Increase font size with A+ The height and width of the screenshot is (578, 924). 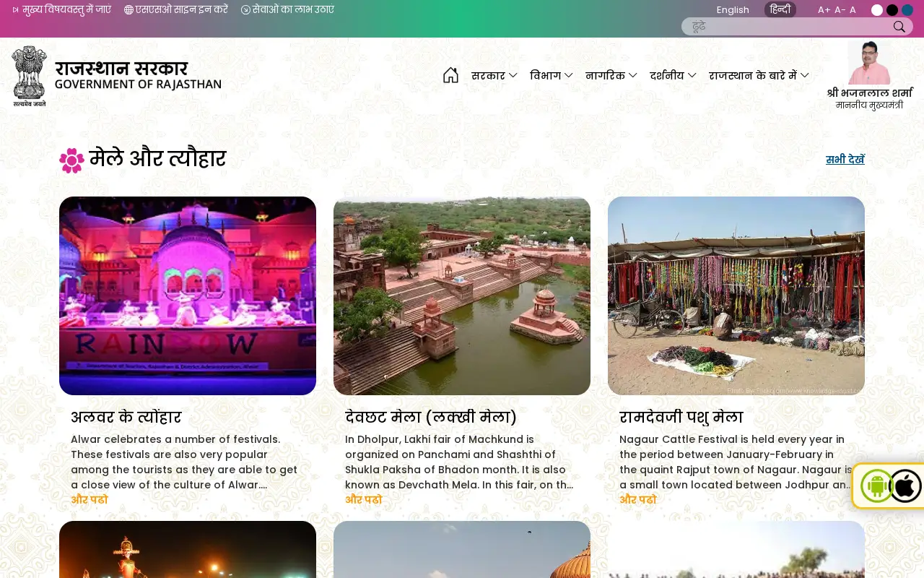click(824, 10)
